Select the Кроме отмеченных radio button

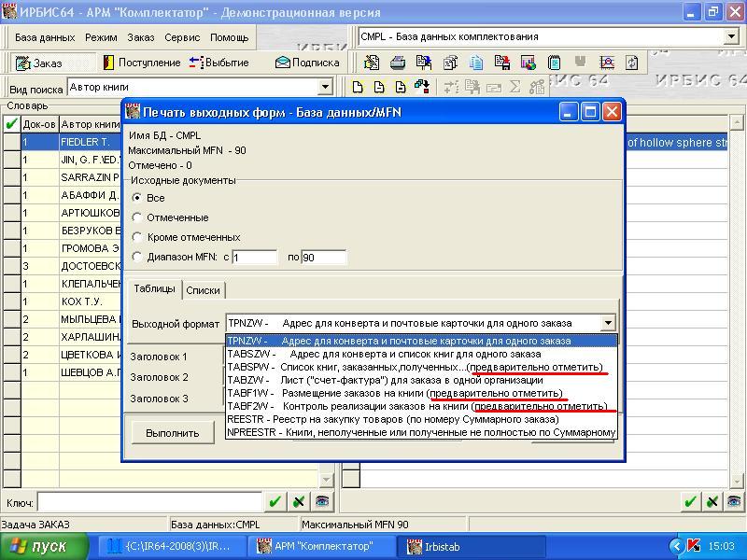coord(137,237)
